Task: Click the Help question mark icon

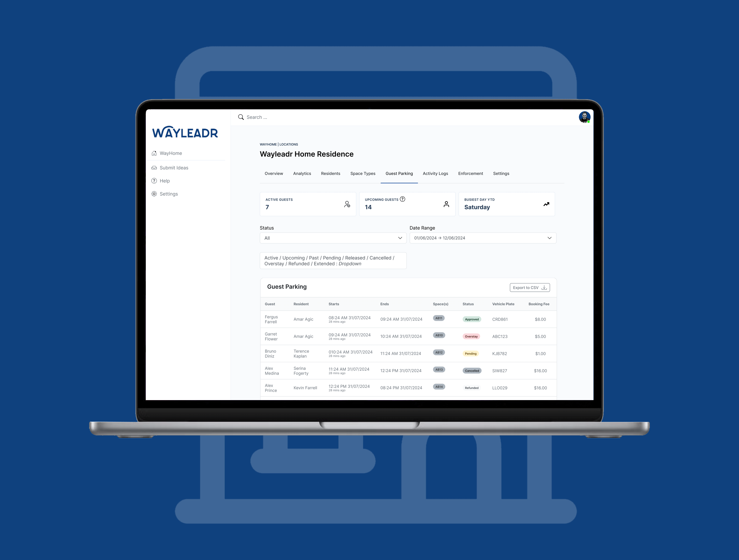Action: click(x=155, y=181)
